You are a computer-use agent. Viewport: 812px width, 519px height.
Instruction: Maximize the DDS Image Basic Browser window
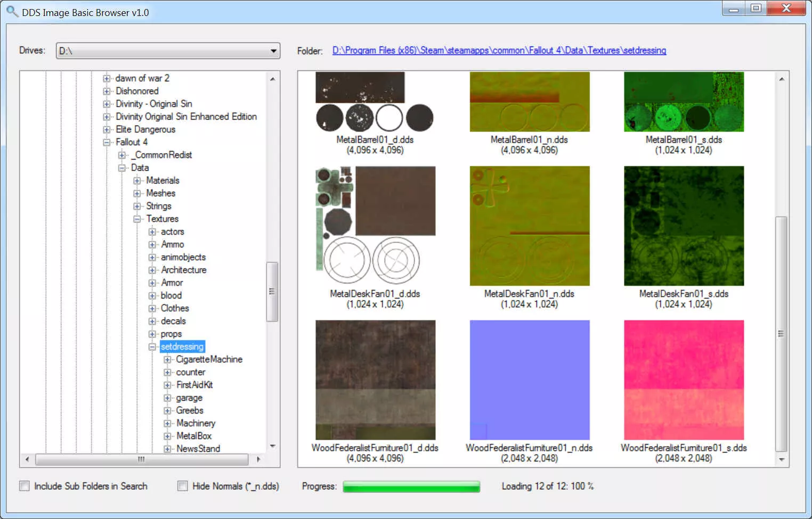point(756,9)
